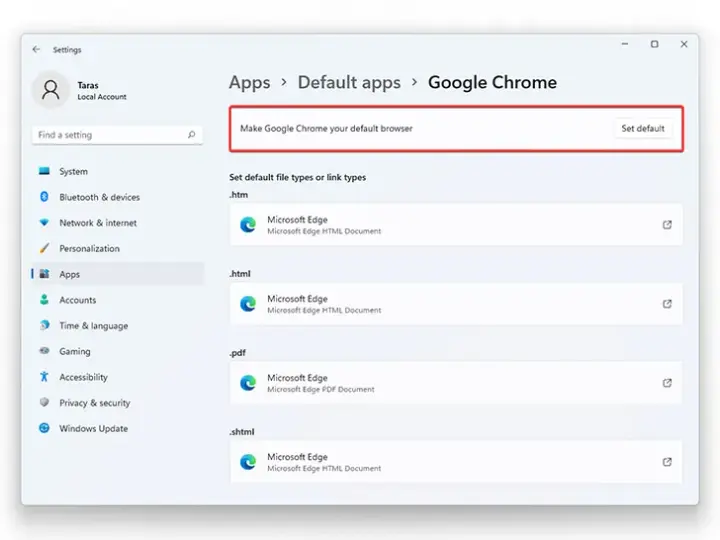Click Edge icon in .htm row
Image resolution: width=720 pixels, height=540 pixels.
pos(248,225)
